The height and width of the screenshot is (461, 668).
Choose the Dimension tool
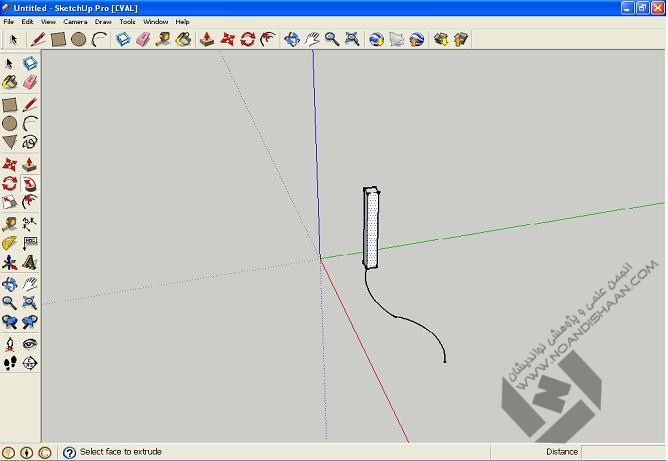[x=29, y=224]
